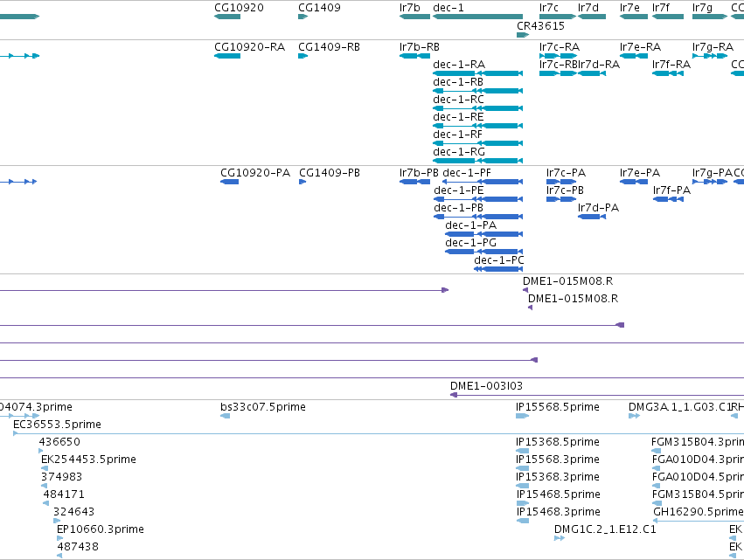Select the Ir7b-PB protein feature
744x560 pixels.
(x=414, y=182)
